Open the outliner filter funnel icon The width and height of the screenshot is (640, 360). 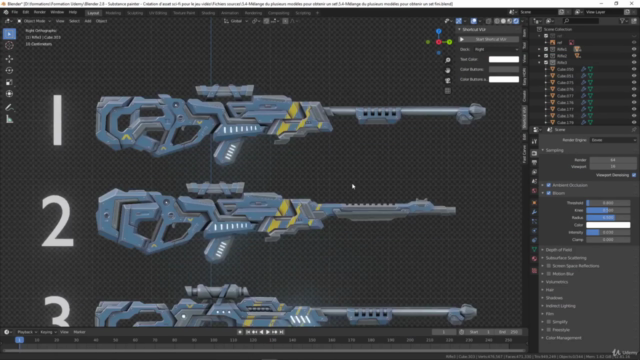[623, 21]
